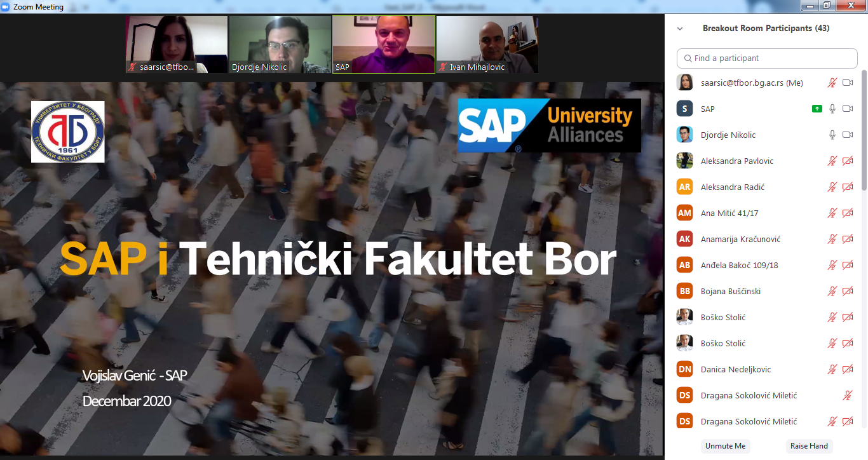Image resolution: width=868 pixels, height=460 pixels.
Task: Click video-off icon for Bojana Buščinski
Action: 847,291
